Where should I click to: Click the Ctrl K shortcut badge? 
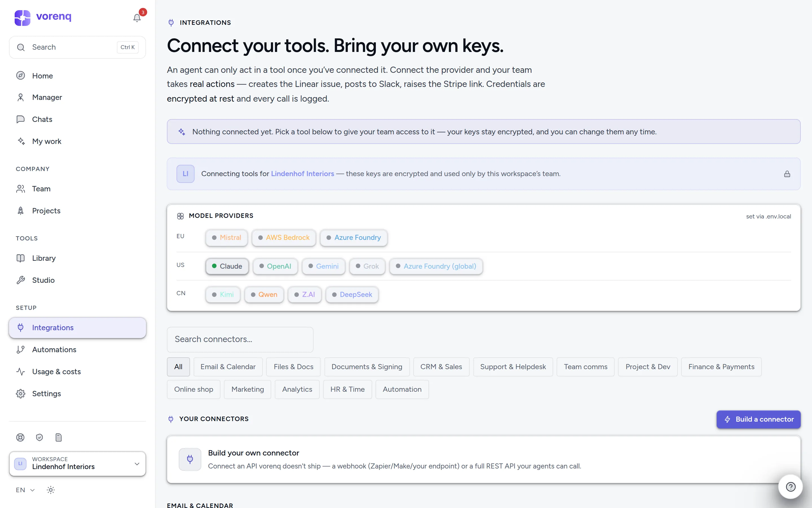pos(127,47)
